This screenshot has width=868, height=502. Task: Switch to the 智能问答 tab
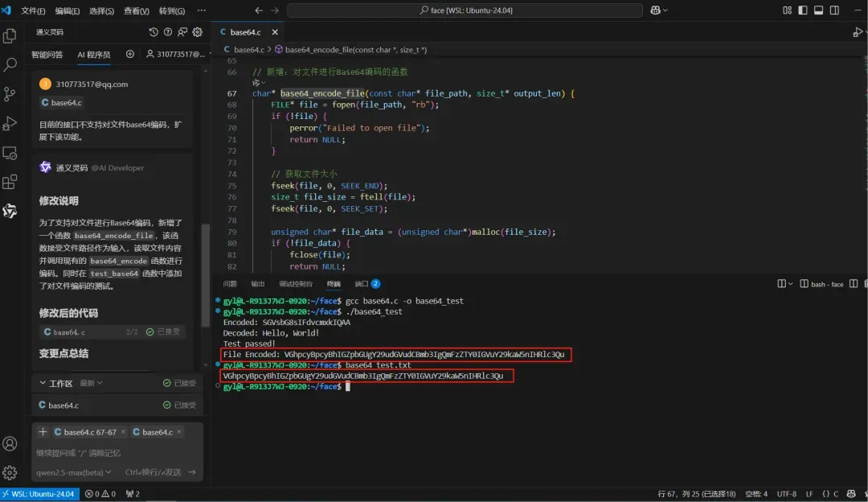click(47, 55)
